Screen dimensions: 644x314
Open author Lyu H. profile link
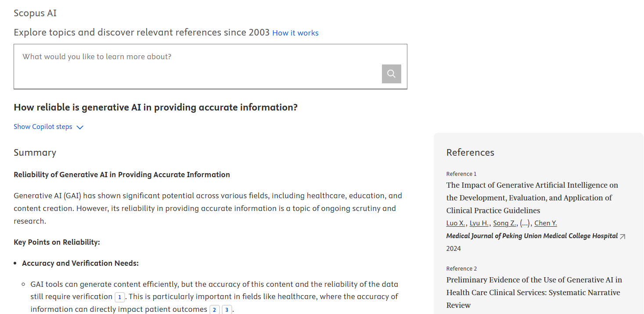point(479,223)
